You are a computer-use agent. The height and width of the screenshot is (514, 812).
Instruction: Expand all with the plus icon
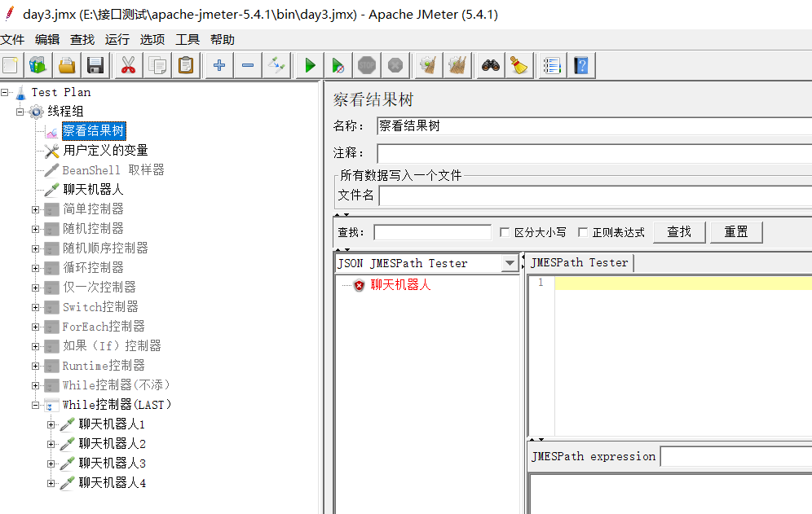click(x=219, y=66)
